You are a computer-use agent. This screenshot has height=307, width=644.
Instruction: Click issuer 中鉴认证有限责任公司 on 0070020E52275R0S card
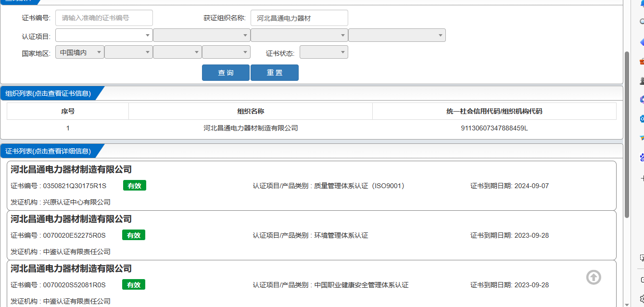click(x=76, y=252)
